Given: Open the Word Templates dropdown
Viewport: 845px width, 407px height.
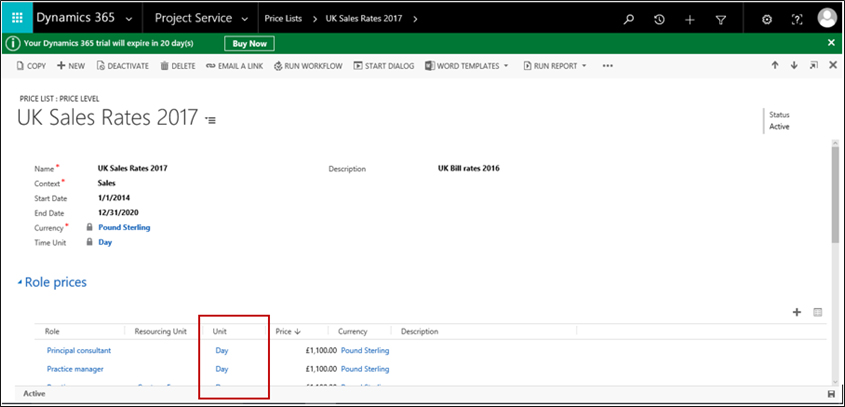Looking at the screenshot, I should pos(467,66).
